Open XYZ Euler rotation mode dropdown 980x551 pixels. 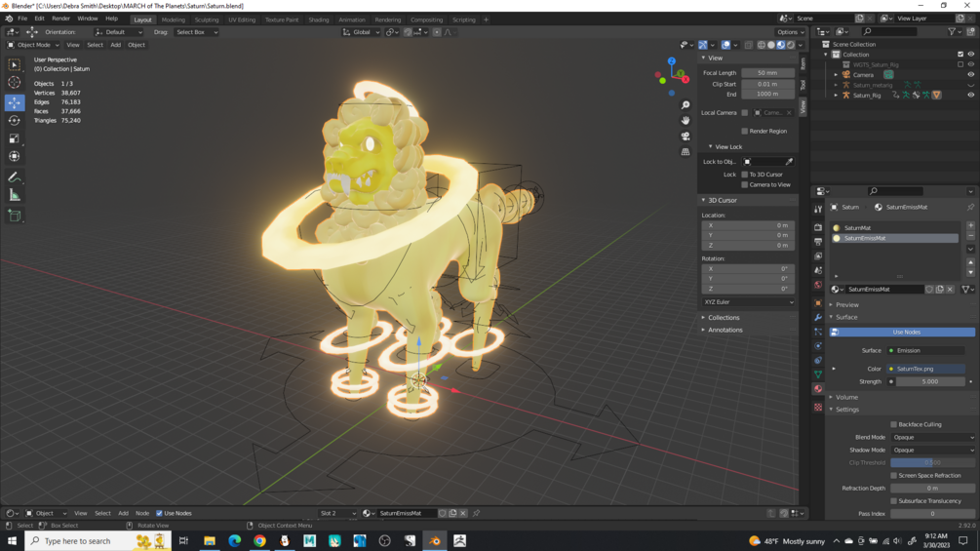pos(748,301)
